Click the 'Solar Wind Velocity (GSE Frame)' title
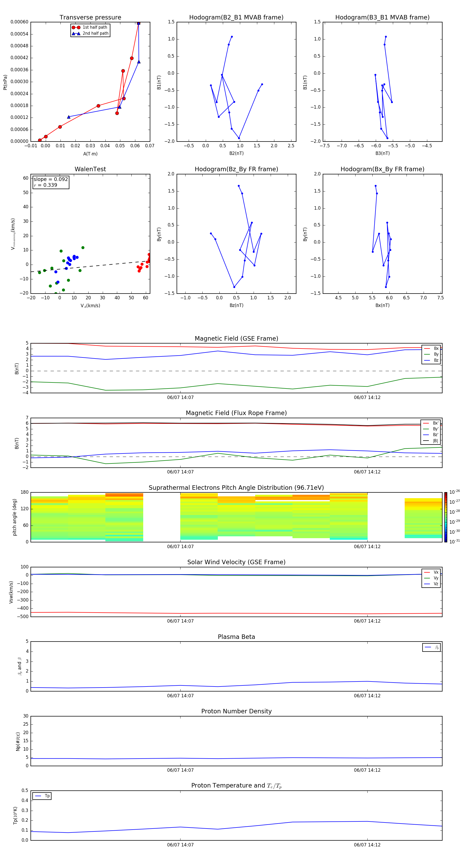473x868 pixels. (x=236, y=562)
